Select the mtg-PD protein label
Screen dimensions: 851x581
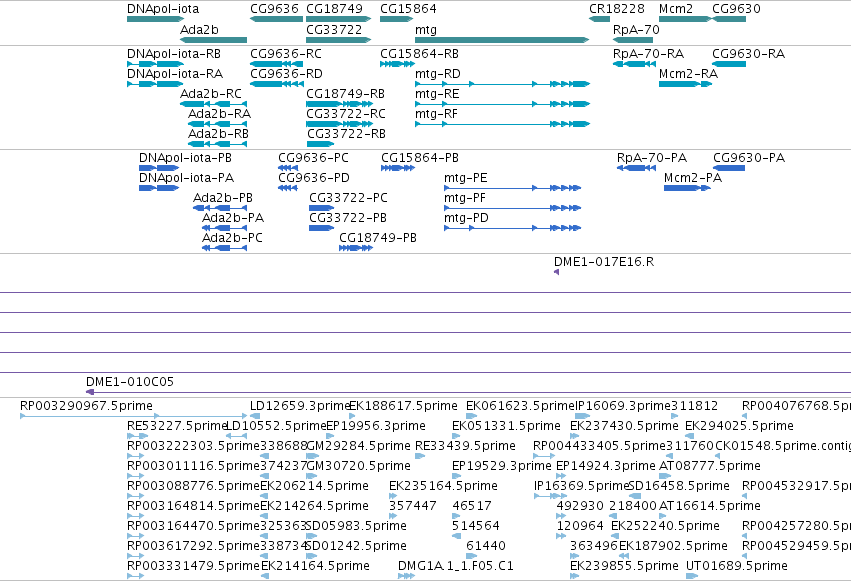point(466,218)
